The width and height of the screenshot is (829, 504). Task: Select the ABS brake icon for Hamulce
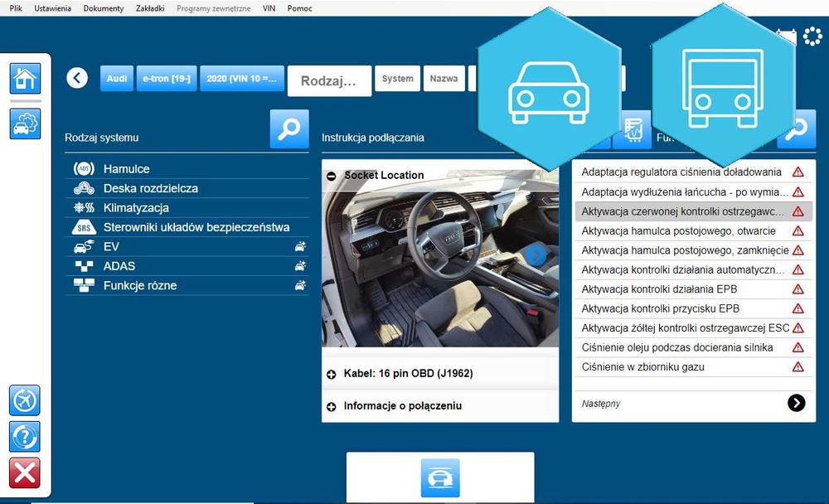[x=84, y=169]
